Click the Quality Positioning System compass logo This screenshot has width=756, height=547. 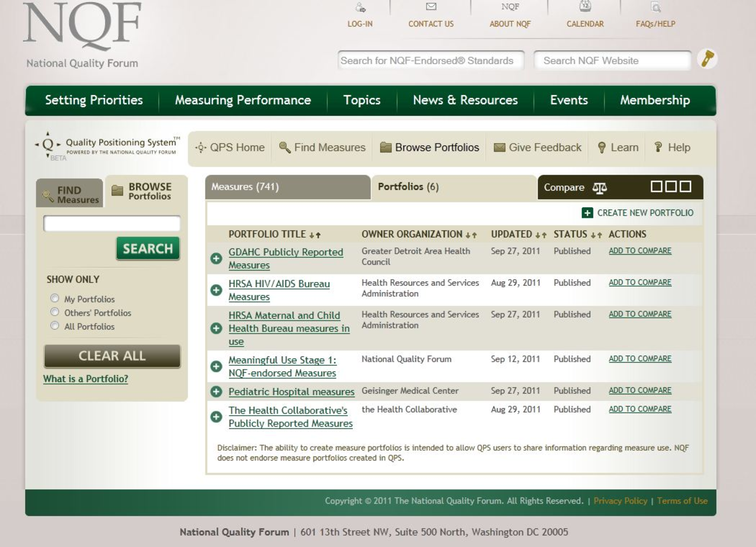point(48,144)
